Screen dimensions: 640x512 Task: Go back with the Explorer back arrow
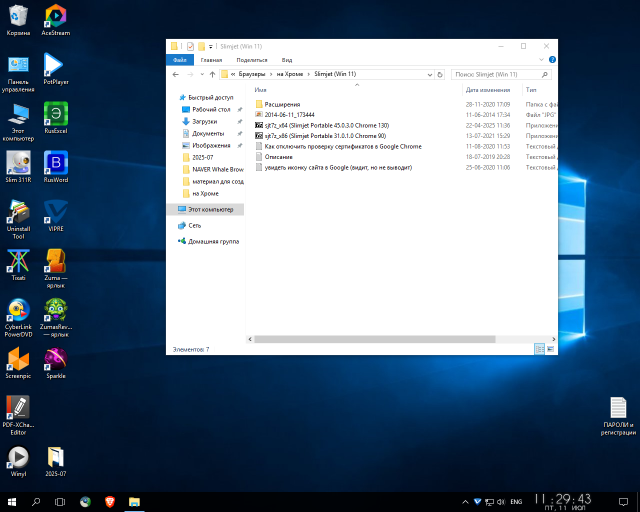coord(176,74)
